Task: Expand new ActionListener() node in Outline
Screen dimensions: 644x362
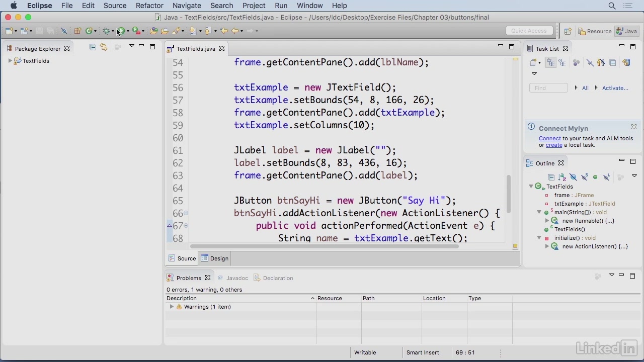Action: tap(547, 246)
